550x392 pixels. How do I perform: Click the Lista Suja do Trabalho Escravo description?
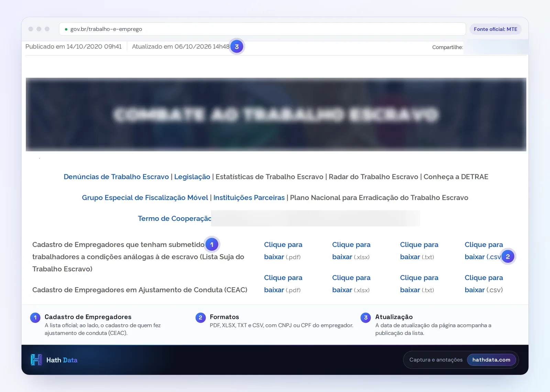coord(138,257)
